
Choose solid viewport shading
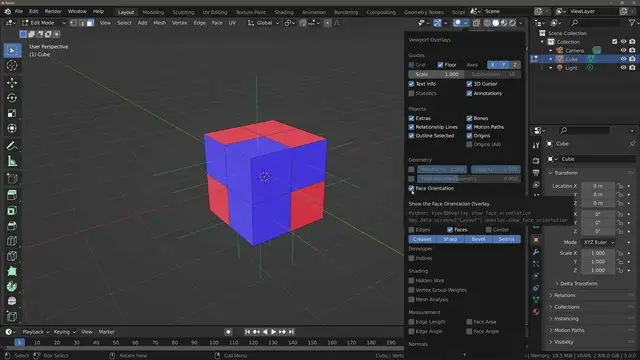pyautogui.click(x=496, y=23)
